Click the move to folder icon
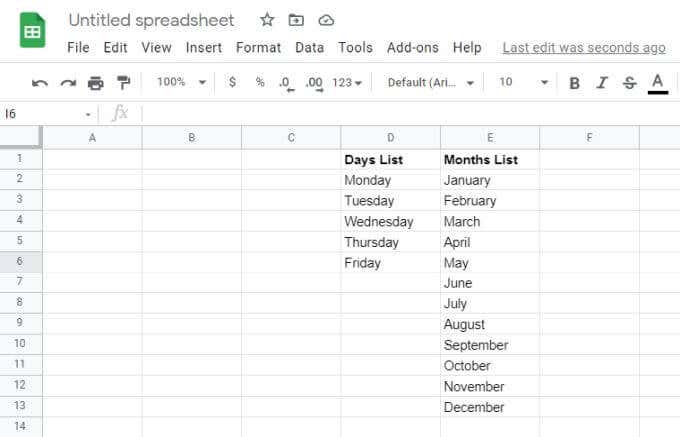Image resolution: width=680 pixels, height=437 pixels. [x=296, y=20]
